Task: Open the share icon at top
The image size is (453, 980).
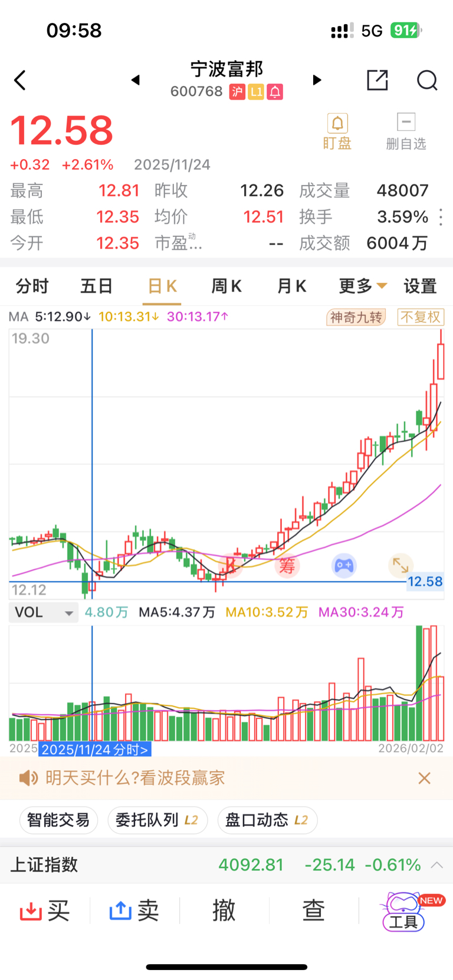Action: [377, 80]
